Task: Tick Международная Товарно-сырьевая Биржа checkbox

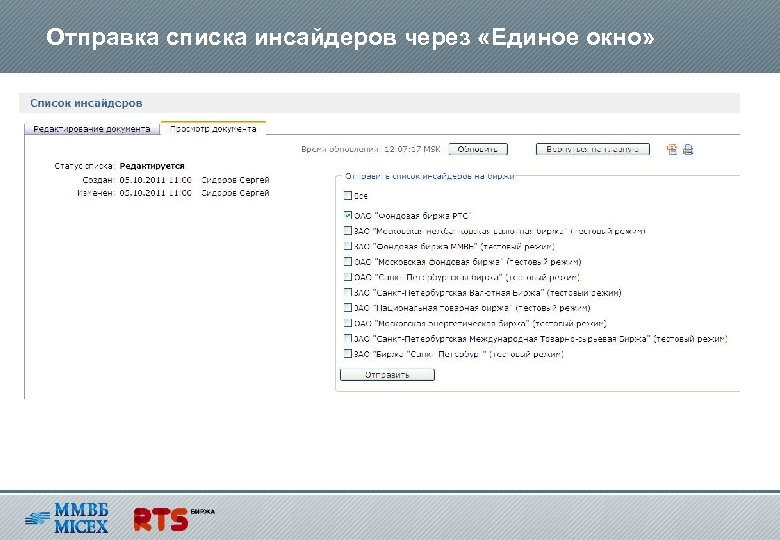Action: (x=348, y=339)
